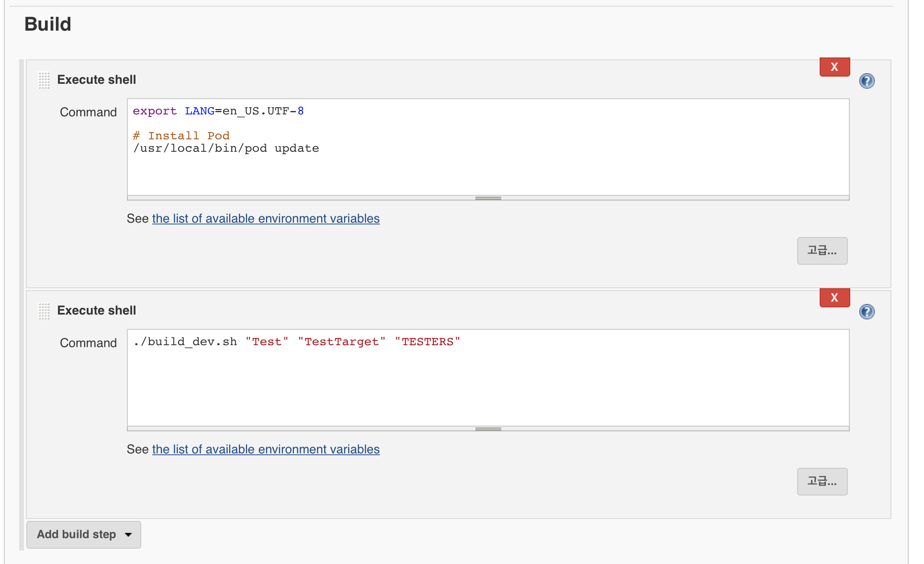Open the Add build step dropdown
The width and height of the screenshot is (924, 564).
point(77,534)
